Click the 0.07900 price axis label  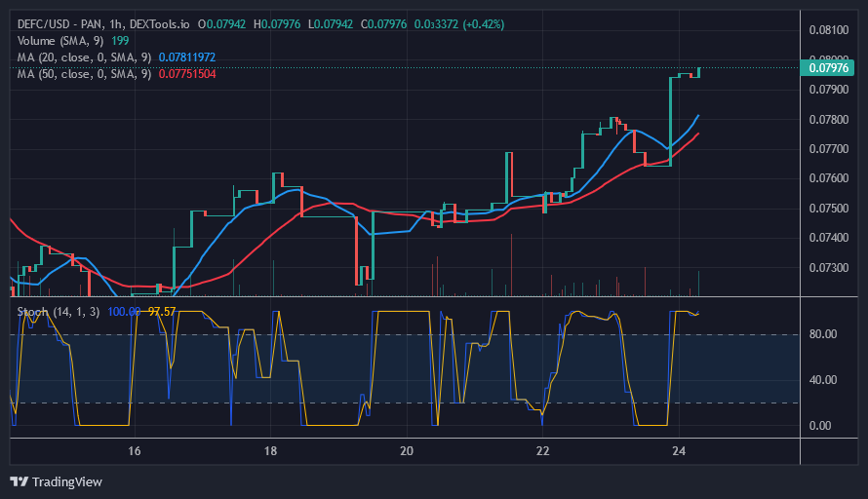coord(829,90)
